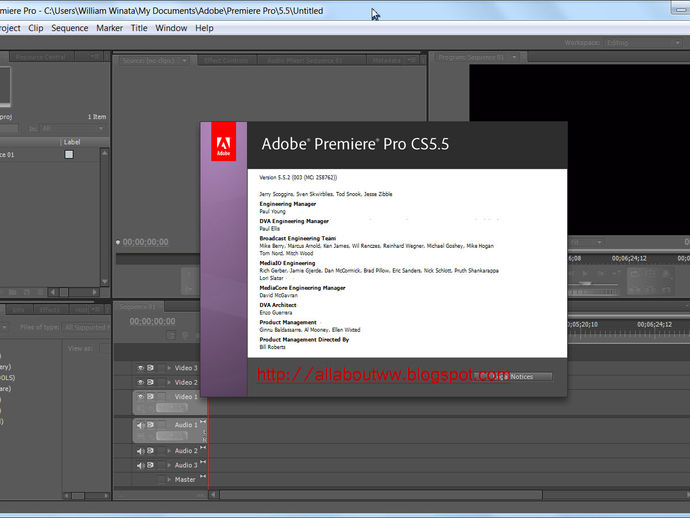Toggle track lock box on Audio 2
This screenshot has height=518, width=690.
(x=161, y=451)
